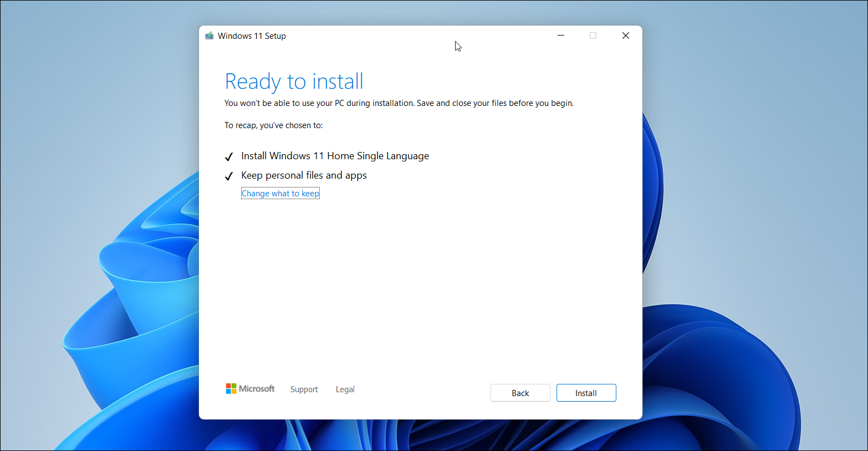Go back with the Back button

[520, 393]
